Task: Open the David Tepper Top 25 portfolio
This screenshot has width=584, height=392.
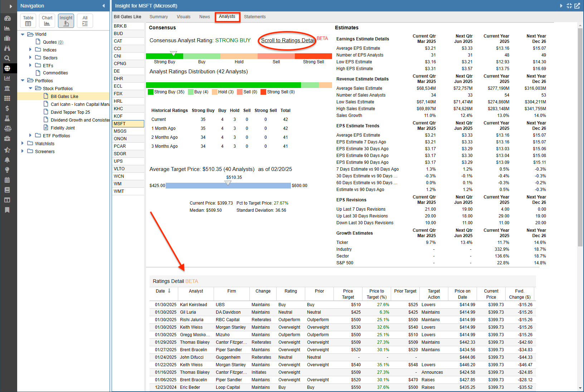Action: [70, 112]
